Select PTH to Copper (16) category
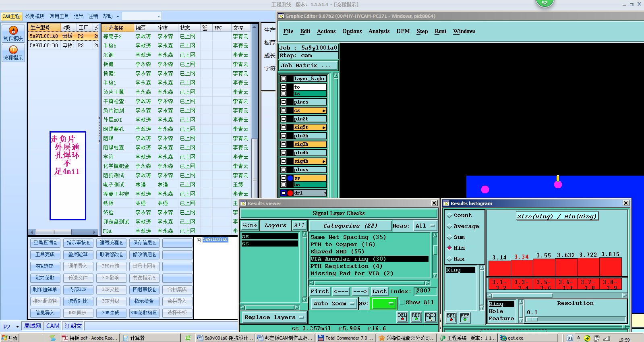 coord(343,244)
